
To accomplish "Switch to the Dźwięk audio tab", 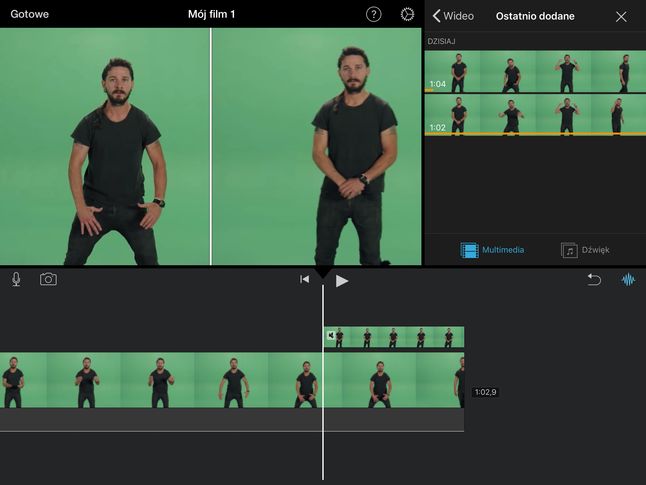I will (585, 250).
